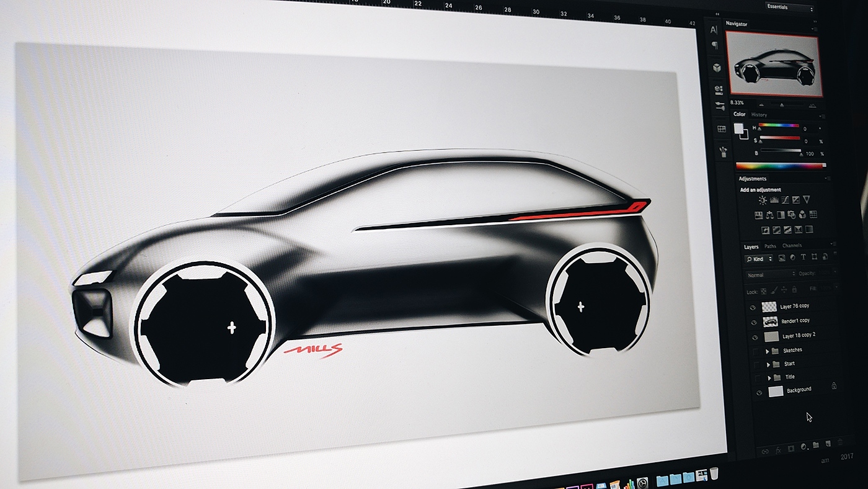Screen dimensions: 868x489
Task: Open the Essentials workspace dropdown
Action: click(x=789, y=7)
